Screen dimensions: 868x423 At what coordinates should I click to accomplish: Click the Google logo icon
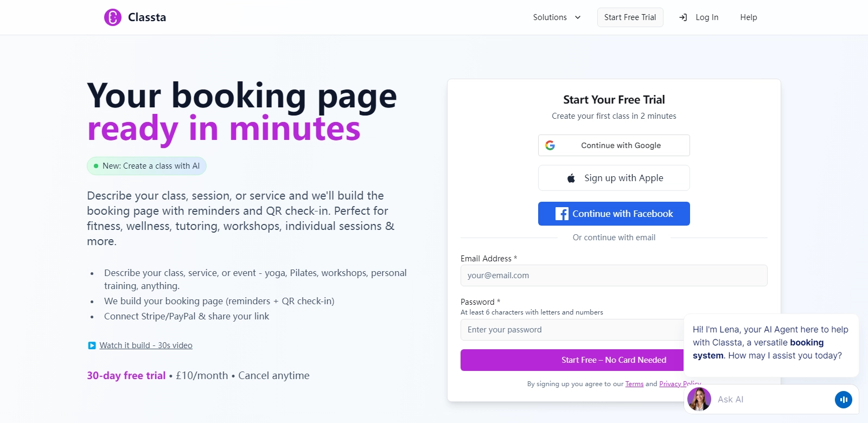(x=550, y=145)
